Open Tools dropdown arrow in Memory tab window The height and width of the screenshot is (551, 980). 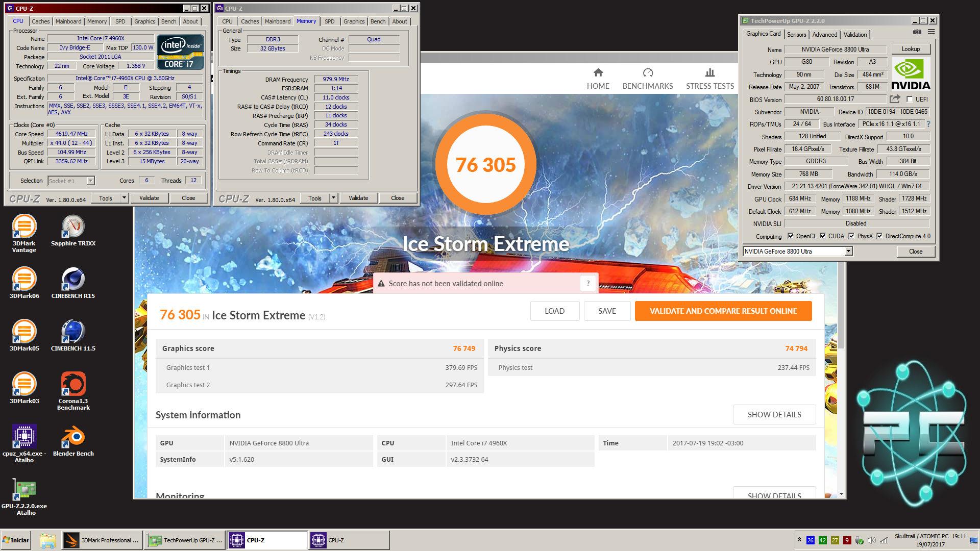pyautogui.click(x=333, y=198)
